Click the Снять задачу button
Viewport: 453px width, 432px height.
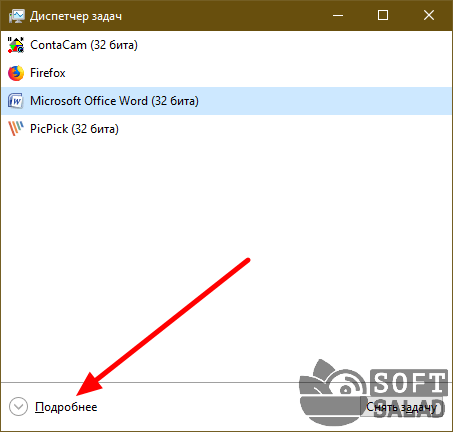point(401,407)
